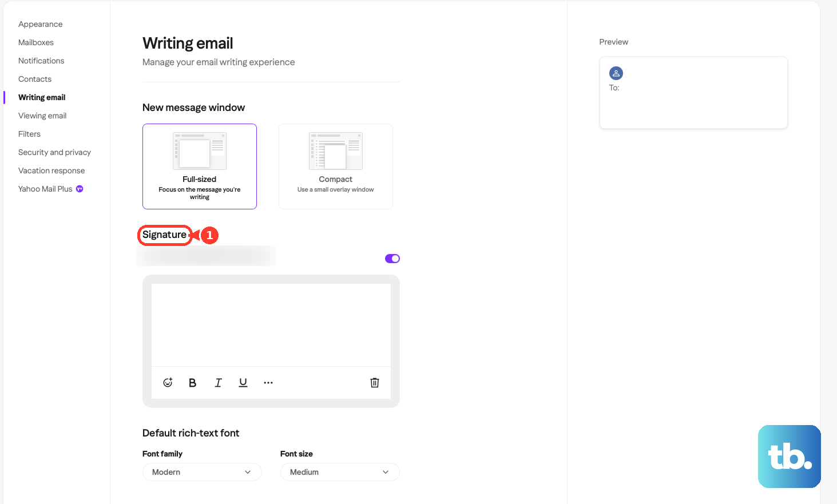
Task: Open Appearance settings
Action: [41, 24]
